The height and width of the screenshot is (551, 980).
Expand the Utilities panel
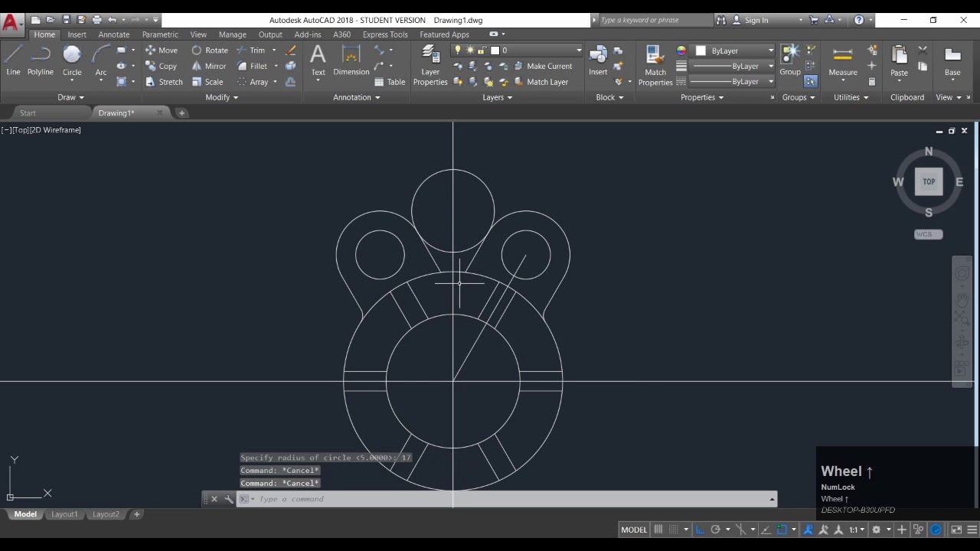851,97
